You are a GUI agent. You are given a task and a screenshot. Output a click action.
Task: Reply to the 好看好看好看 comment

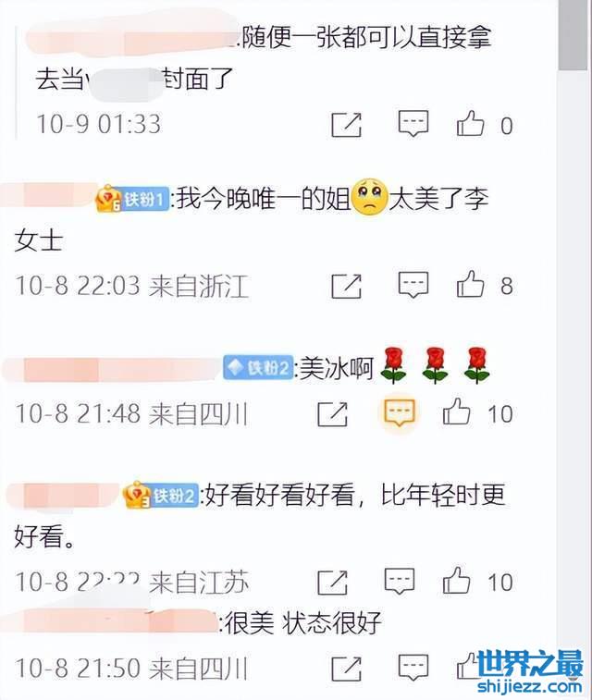coord(400,581)
